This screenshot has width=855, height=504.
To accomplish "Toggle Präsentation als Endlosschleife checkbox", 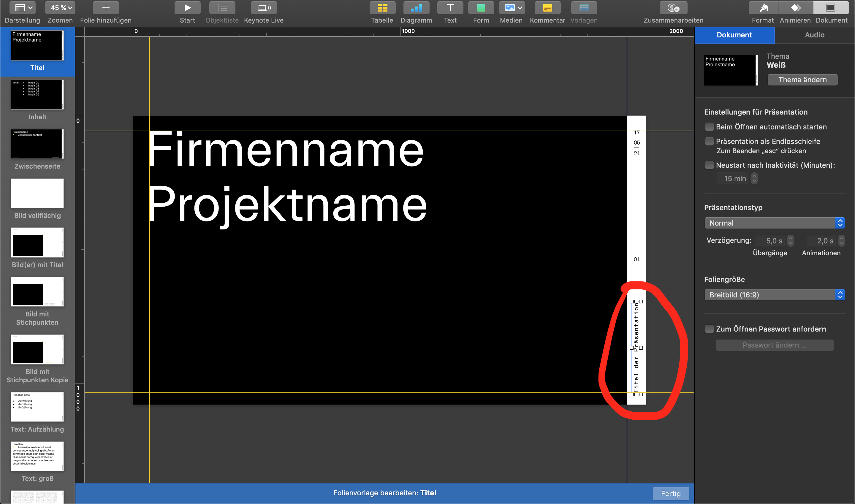I will (709, 141).
